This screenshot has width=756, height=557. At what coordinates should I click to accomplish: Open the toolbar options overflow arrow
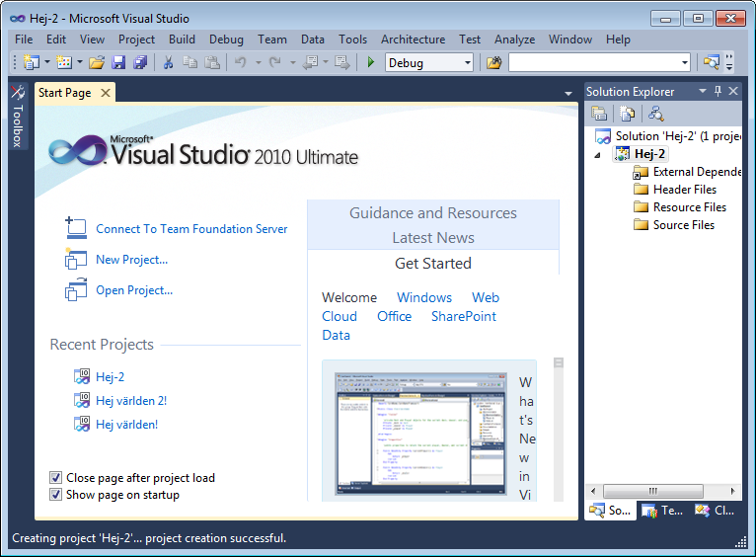(x=729, y=62)
